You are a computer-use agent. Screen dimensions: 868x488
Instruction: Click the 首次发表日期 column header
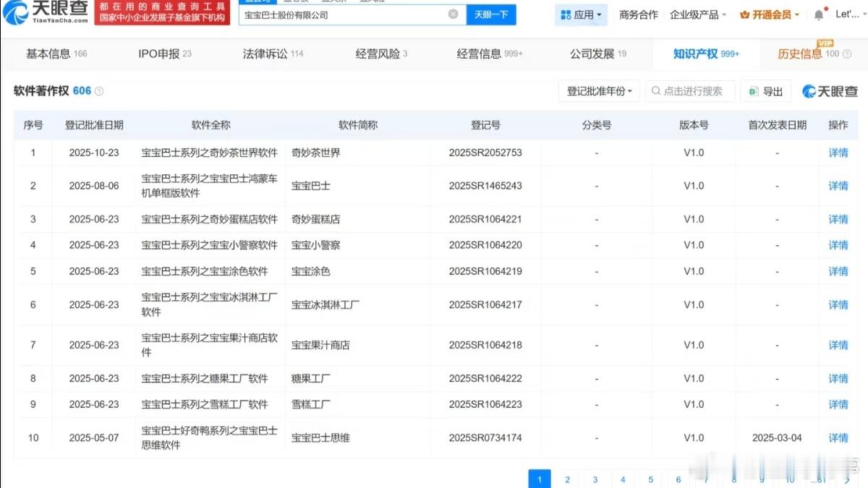pyautogui.click(x=777, y=125)
